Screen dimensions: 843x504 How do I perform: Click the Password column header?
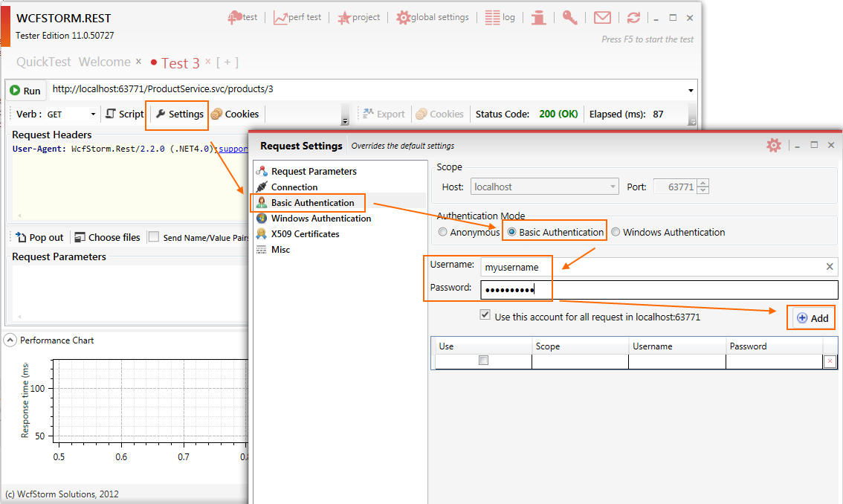point(774,346)
